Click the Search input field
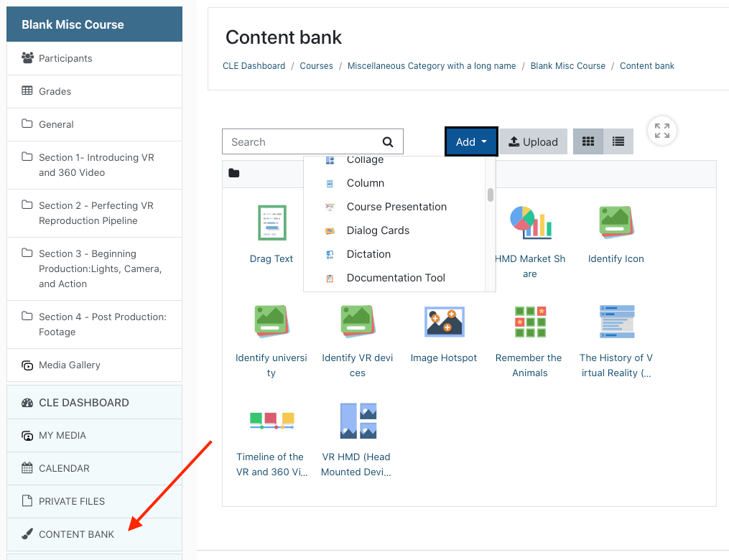This screenshot has width=729, height=560. point(313,141)
